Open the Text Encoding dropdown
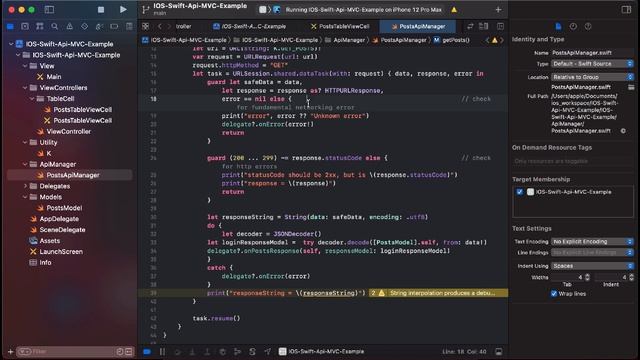The width and height of the screenshot is (640, 360). point(592,242)
